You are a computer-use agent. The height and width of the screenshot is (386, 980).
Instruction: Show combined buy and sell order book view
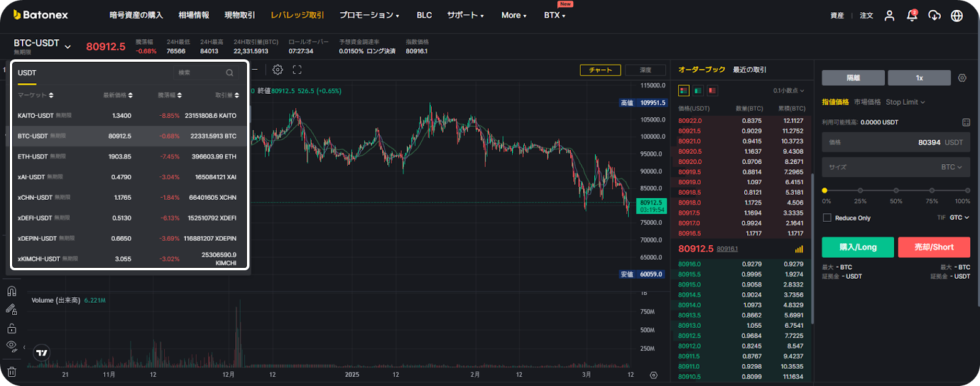684,91
